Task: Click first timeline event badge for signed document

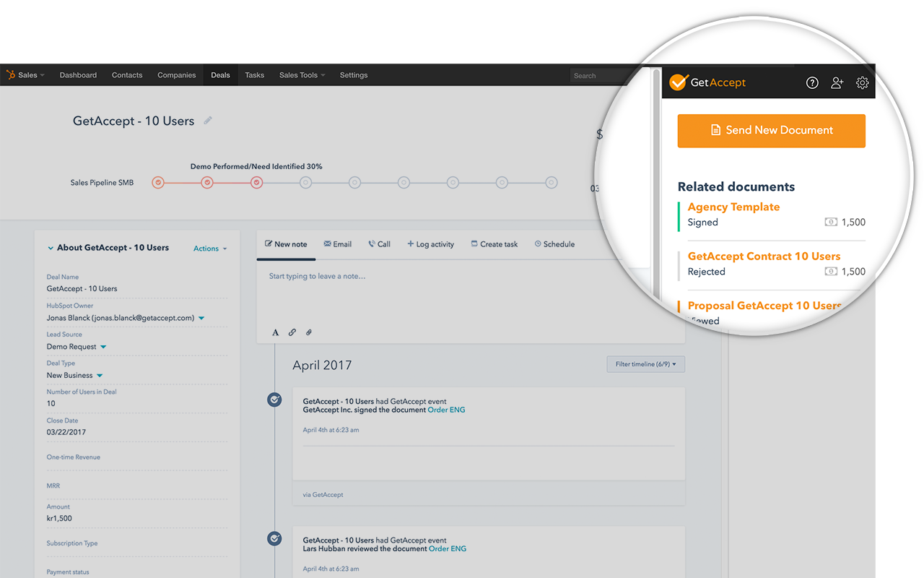Action: point(274,400)
